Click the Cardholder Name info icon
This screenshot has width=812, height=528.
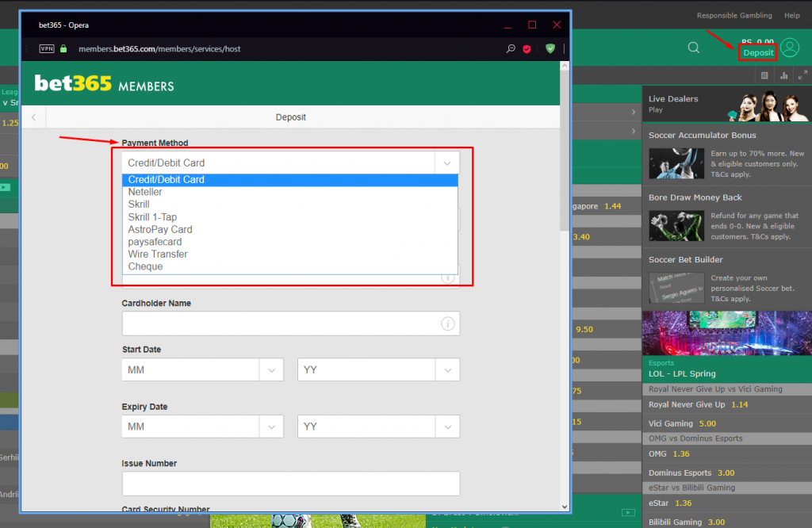click(447, 323)
